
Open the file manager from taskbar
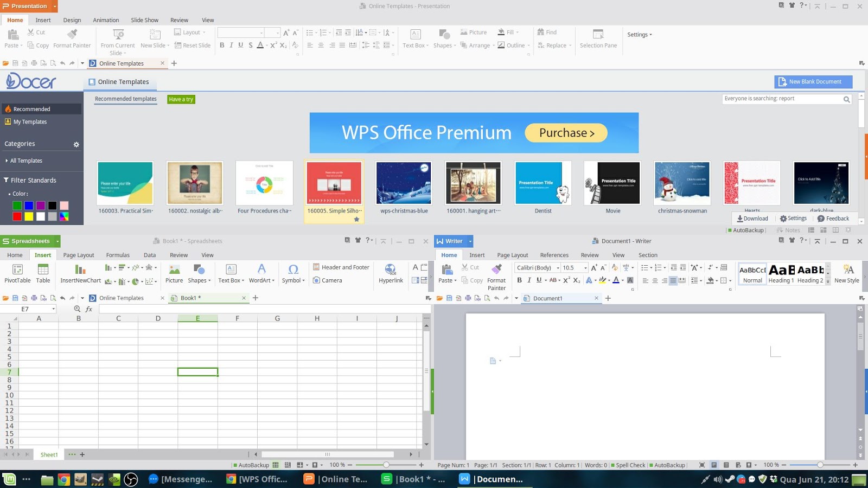(47, 479)
